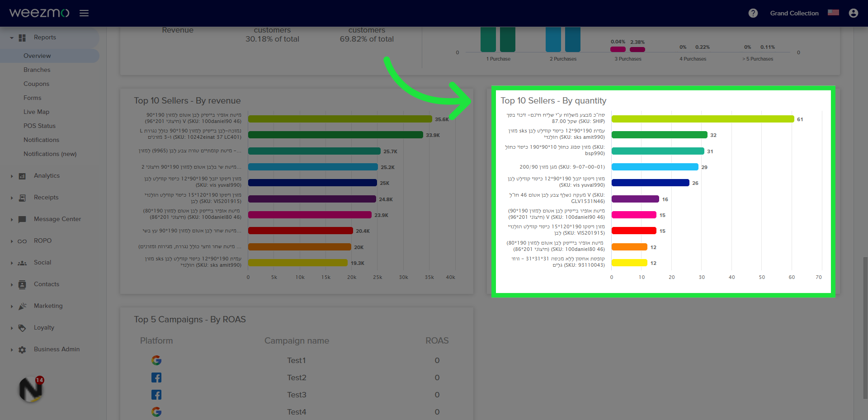This screenshot has width=868, height=420.
Task: Click the Business Admin gear icon
Action: click(x=22, y=349)
